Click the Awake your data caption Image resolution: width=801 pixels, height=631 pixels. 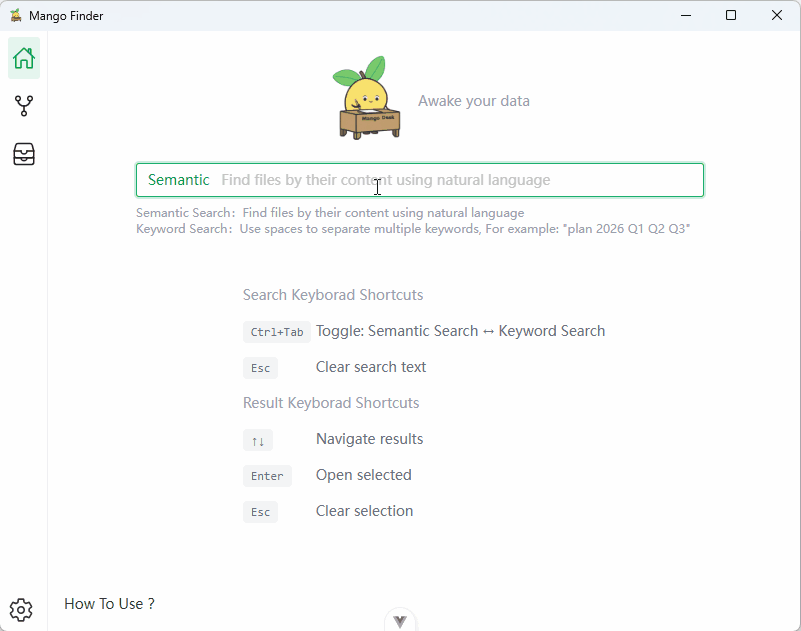click(473, 100)
